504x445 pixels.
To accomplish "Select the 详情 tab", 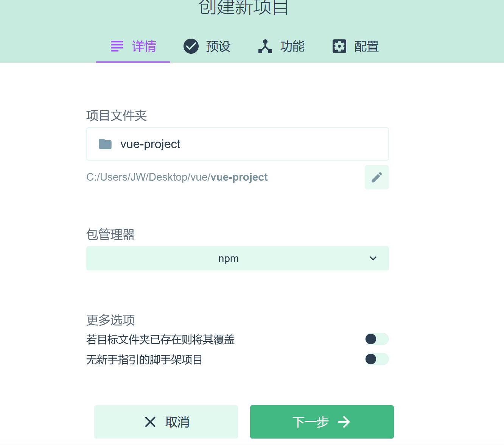I will [133, 46].
